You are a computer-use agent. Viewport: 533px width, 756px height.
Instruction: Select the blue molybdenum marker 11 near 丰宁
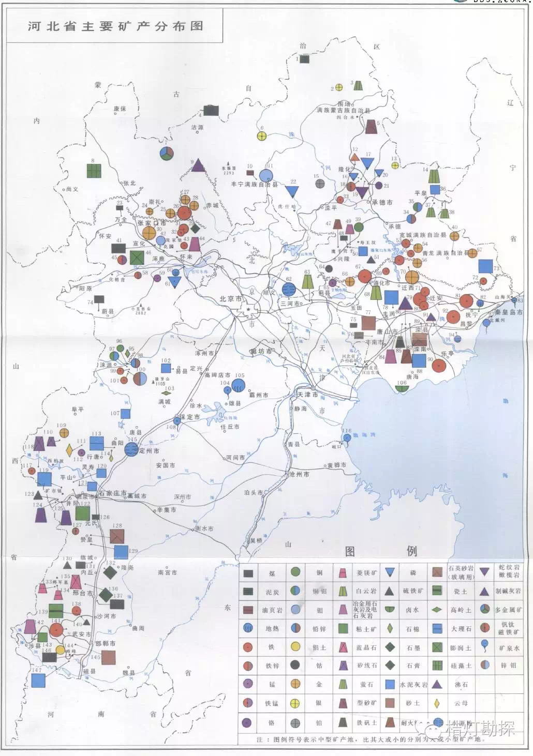[x=266, y=176]
